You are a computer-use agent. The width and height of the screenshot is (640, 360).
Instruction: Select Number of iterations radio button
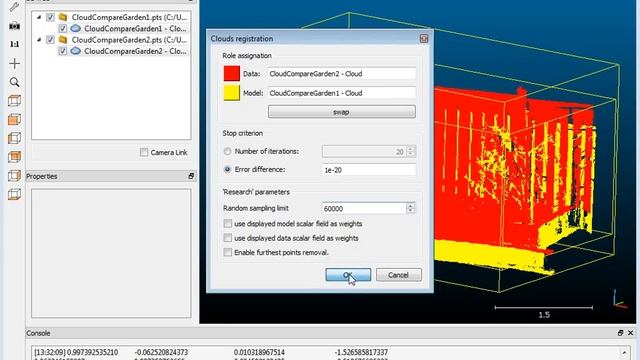228,151
